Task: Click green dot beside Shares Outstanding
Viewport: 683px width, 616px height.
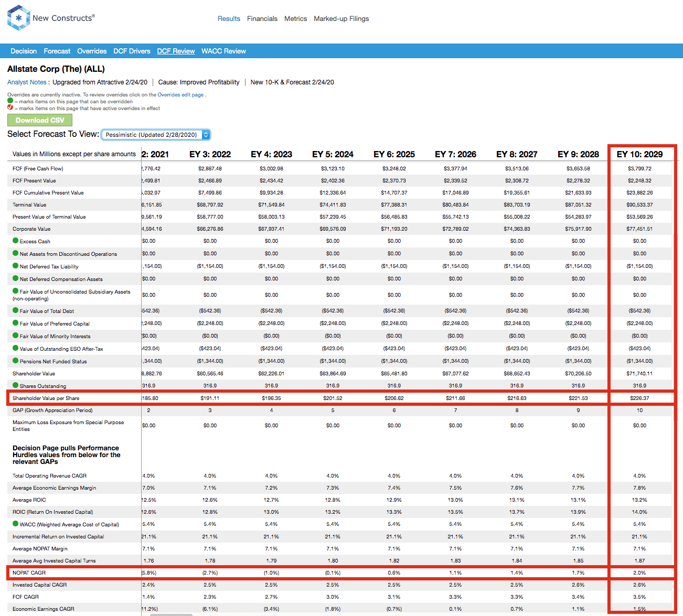Action: 16,385
